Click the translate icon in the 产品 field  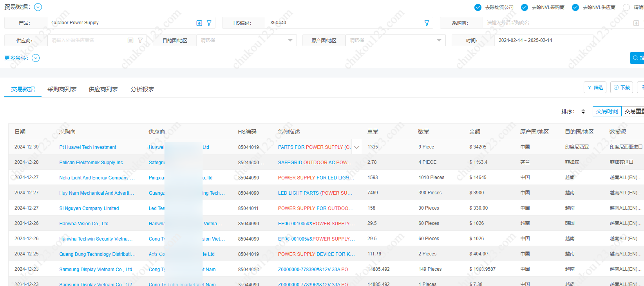coord(199,23)
